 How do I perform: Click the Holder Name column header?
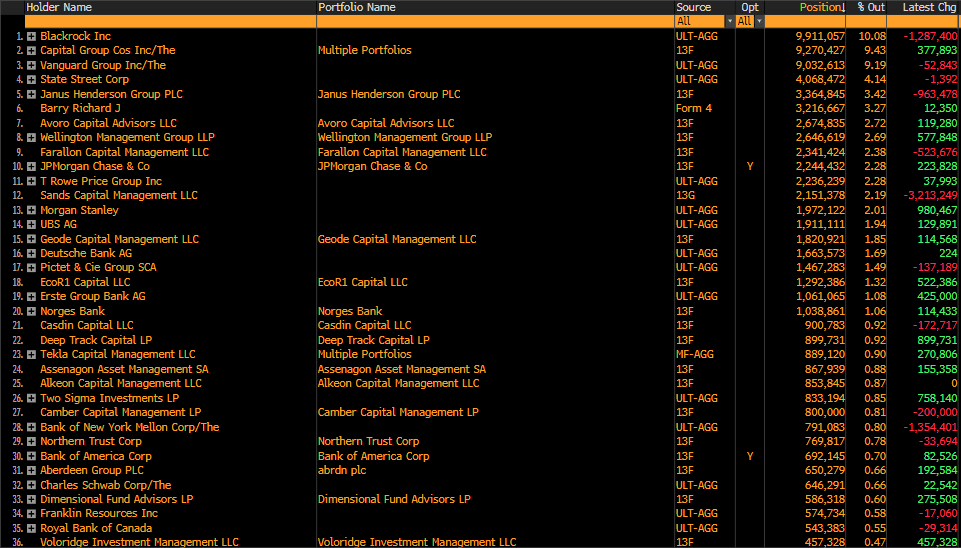pos(60,7)
